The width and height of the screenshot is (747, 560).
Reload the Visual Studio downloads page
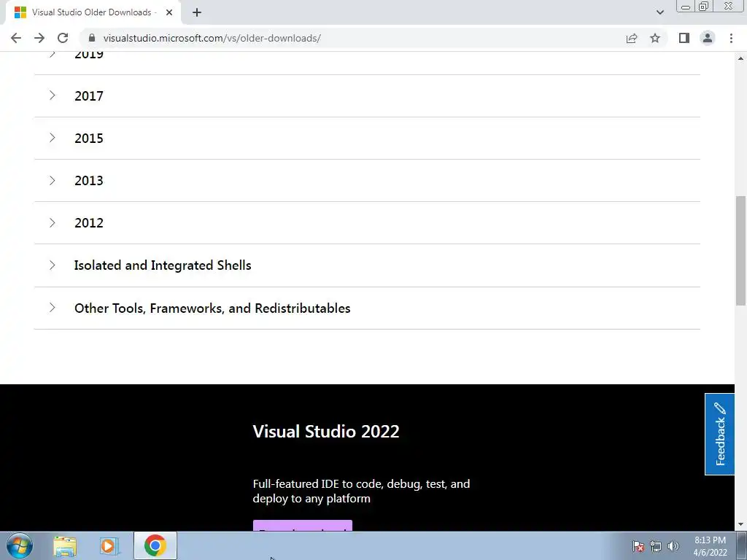pos(63,38)
